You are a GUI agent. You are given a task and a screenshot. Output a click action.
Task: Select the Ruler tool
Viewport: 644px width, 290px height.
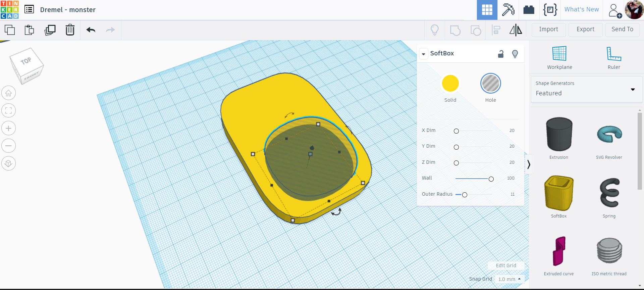pos(614,58)
